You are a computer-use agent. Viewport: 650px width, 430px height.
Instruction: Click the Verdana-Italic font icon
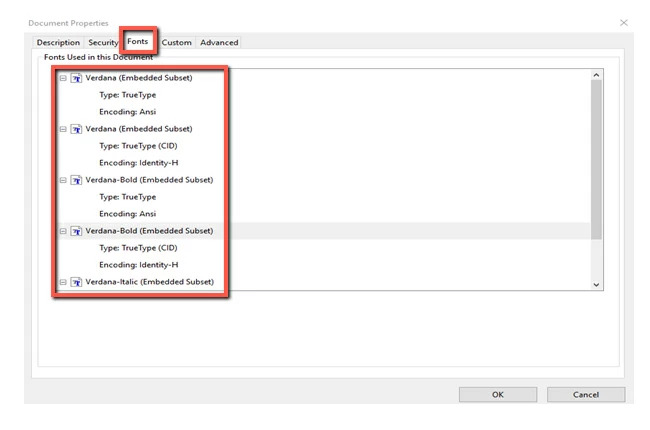tap(76, 282)
